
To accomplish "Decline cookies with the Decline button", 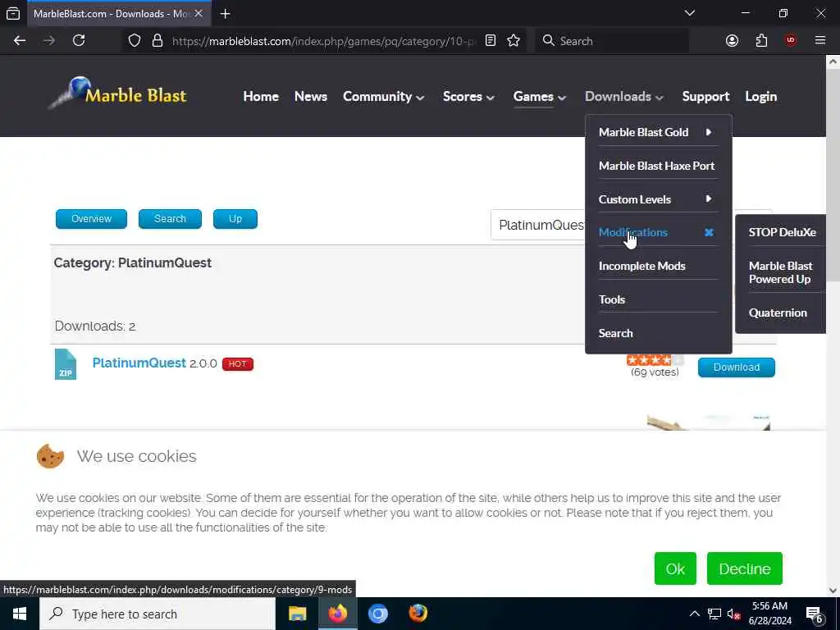I will [x=744, y=568].
